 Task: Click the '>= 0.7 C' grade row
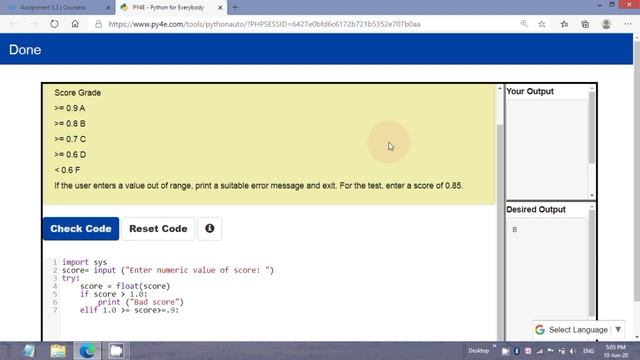[70, 139]
